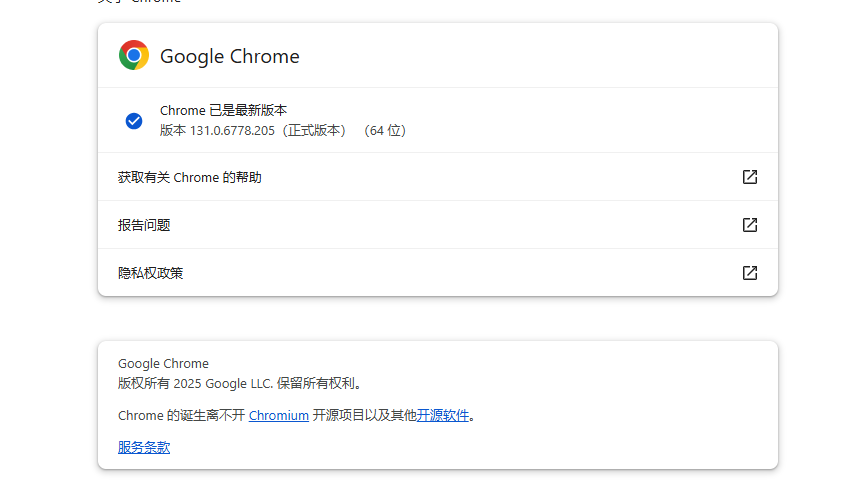Open the 隐私权政策 row label
This screenshot has height=497, width=844.
pyautogui.click(x=151, y=273)
